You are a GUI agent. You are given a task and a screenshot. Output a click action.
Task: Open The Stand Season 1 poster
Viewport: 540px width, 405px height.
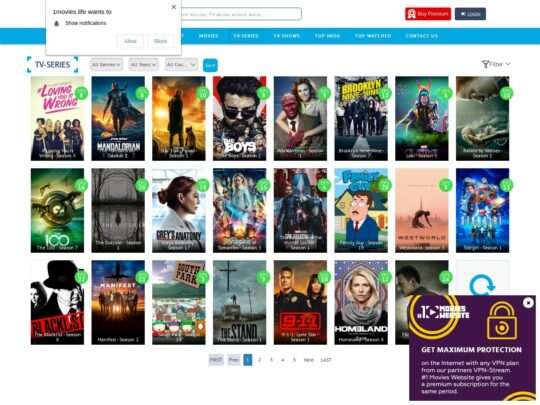point(239,302)
